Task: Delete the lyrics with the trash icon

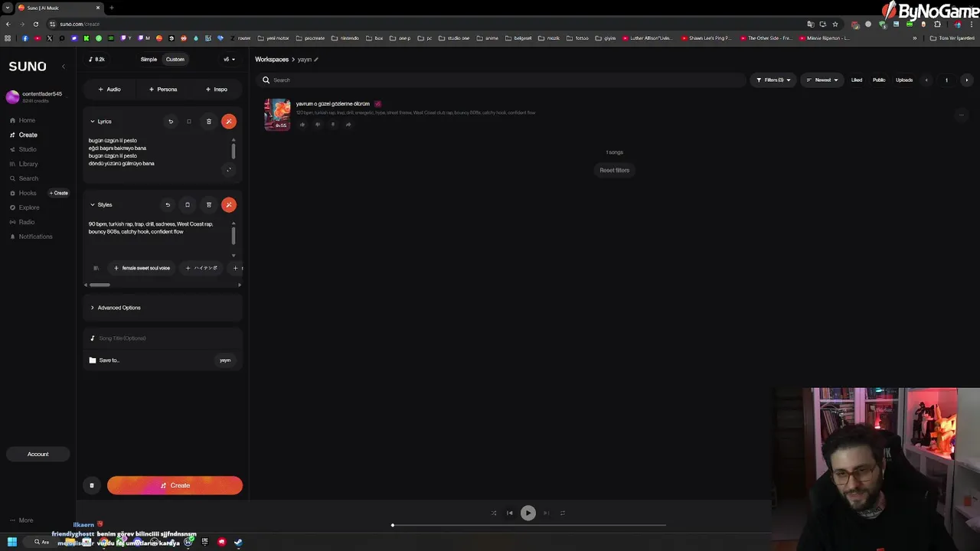Action: 208,121
